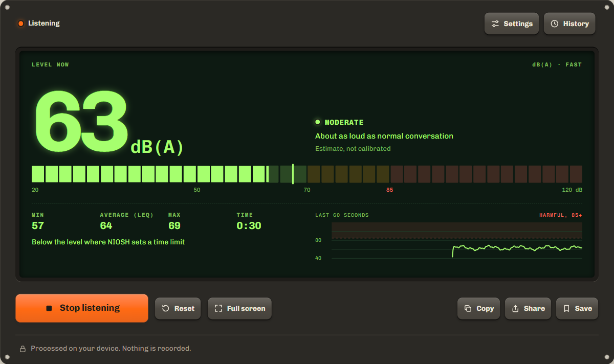614x364 pixels.
Task: Click the stop square icon in Stop listening
Action: coord(49,308)
